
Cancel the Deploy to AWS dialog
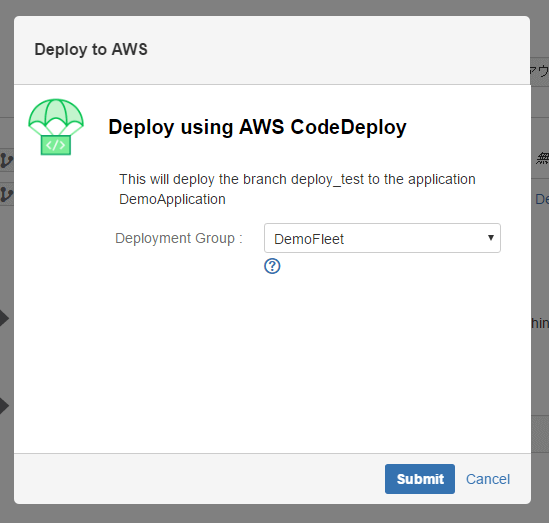[x=487, y=479]
